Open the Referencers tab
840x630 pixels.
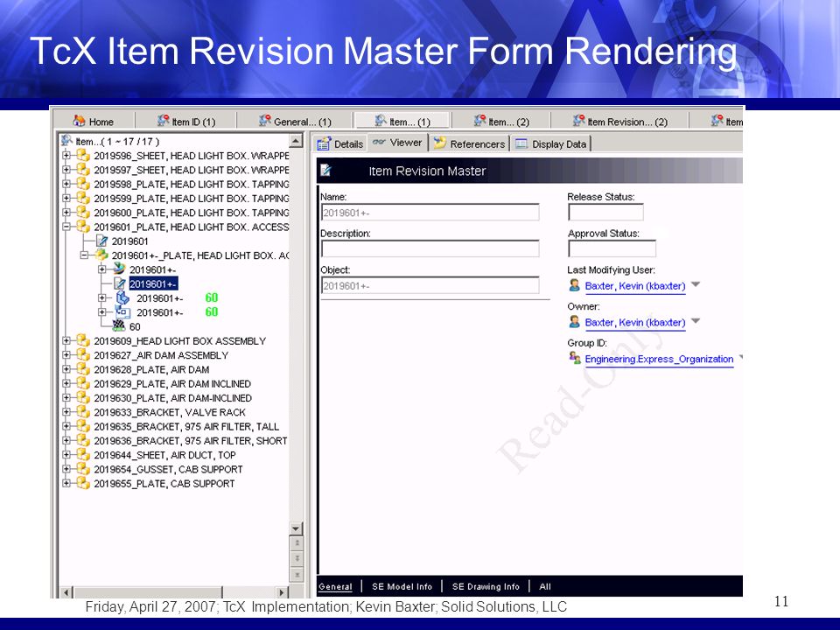pos(469,143)
